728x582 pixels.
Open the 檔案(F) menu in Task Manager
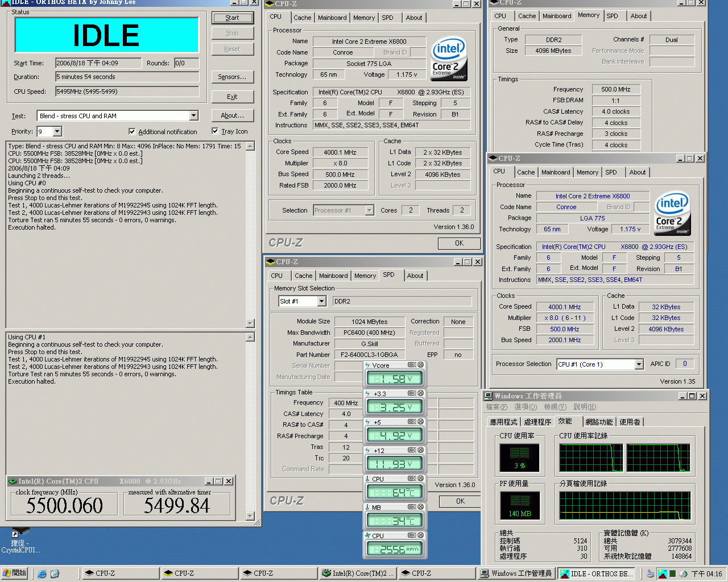pos(497,407)
